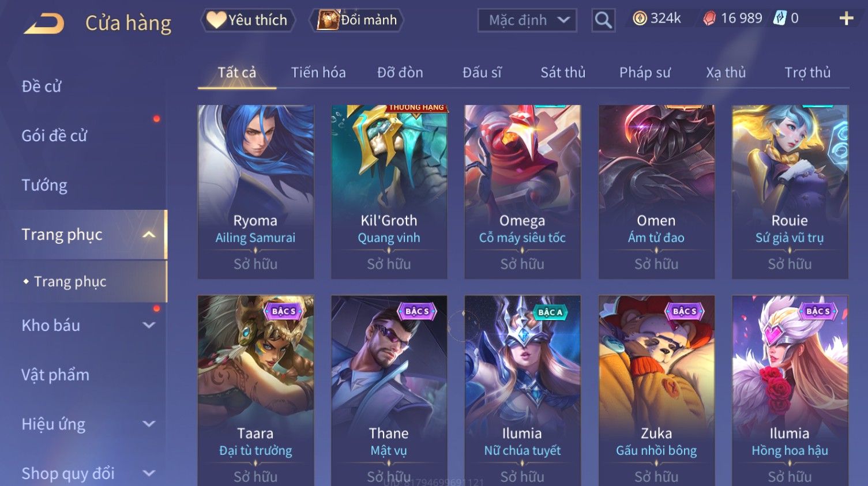The image size is (868, 486).
Task: Open Gói đề cử in sidebar
Action: click(x=54, y=135)
